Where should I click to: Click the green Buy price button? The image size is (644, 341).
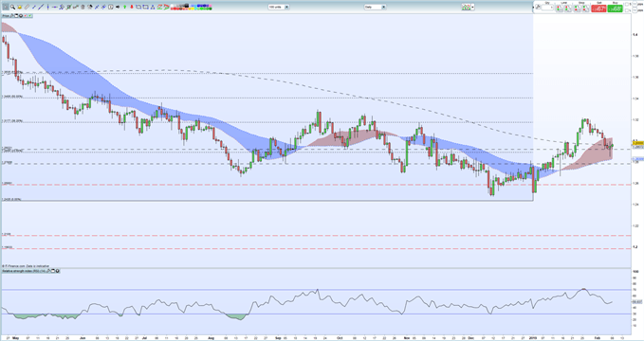[616, 9]
